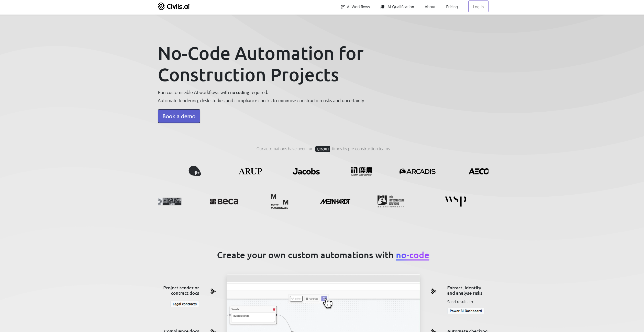Click the Book a demo button

(179, 116)
